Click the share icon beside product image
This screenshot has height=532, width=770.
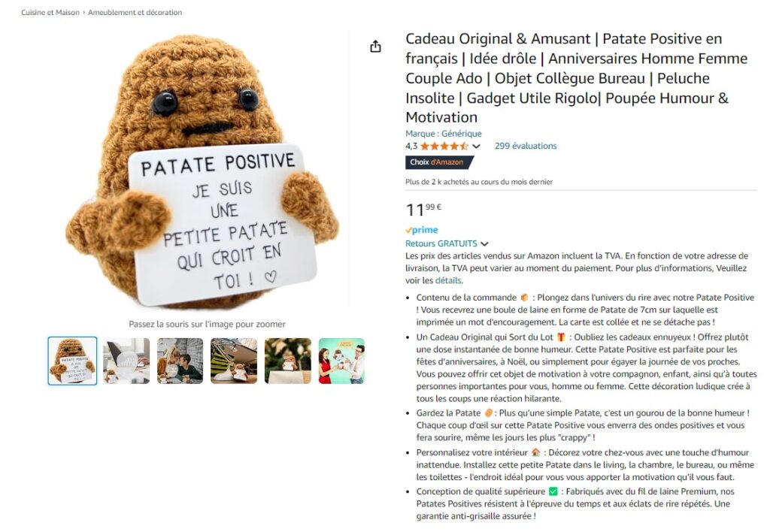tap(375, 47)
